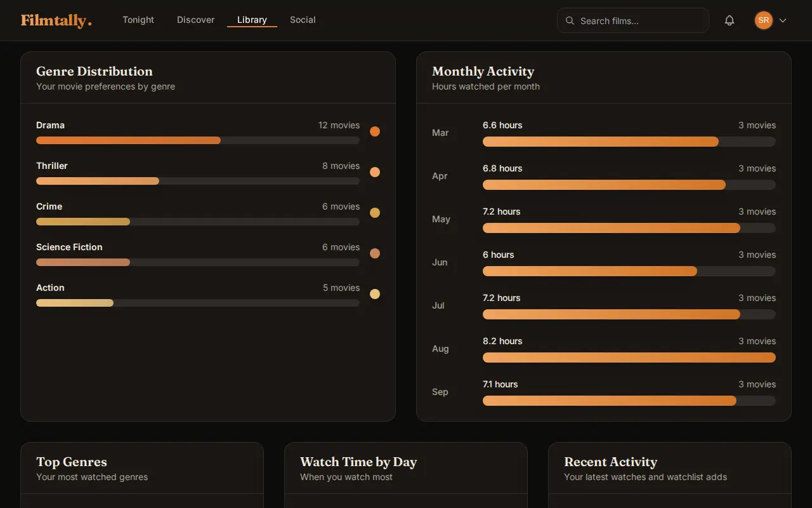This screenshot has width=812, height=508.
Task: Click the Monthly Activity heading
Action: pyautogui.click(x=483, y=71)
